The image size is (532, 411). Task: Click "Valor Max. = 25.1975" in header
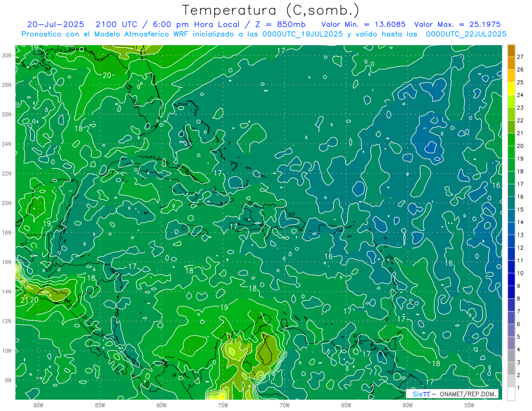[x=458, y=24]
